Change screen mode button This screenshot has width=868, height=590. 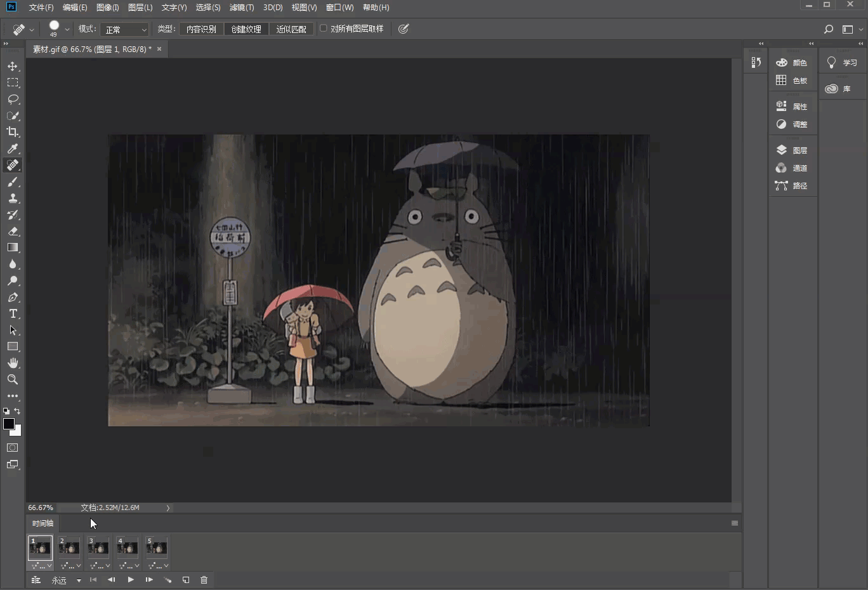pyautogui.click(x=13, y=464)
